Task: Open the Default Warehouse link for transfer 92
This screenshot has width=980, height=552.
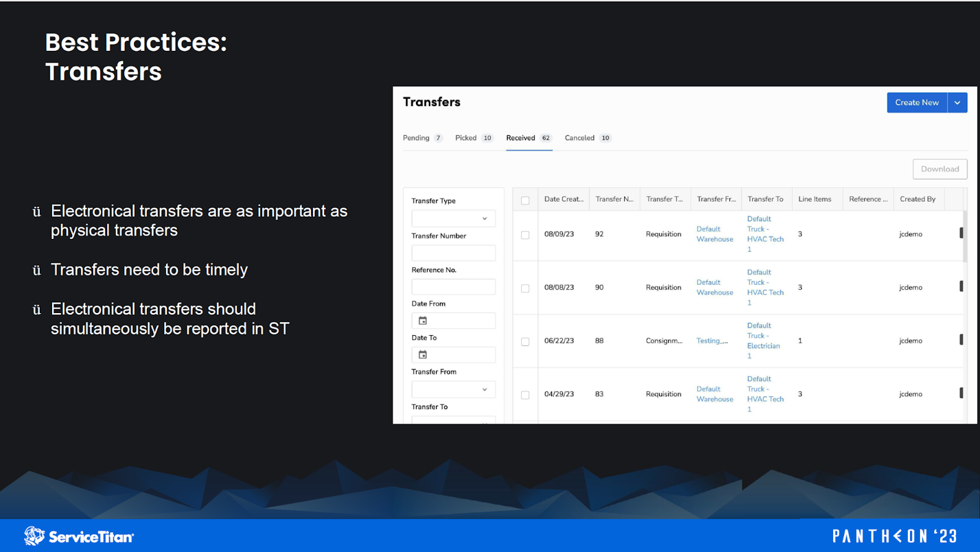Action: [x=714, y=234]
